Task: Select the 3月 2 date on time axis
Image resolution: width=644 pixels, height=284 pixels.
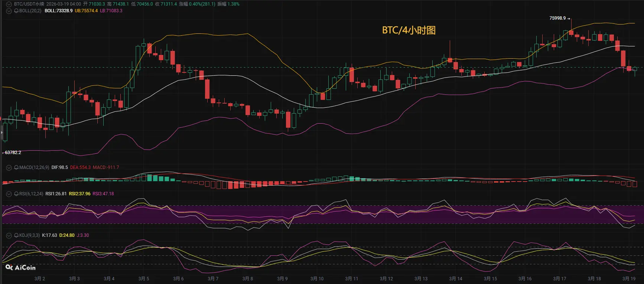Action: tap(40, 279)
